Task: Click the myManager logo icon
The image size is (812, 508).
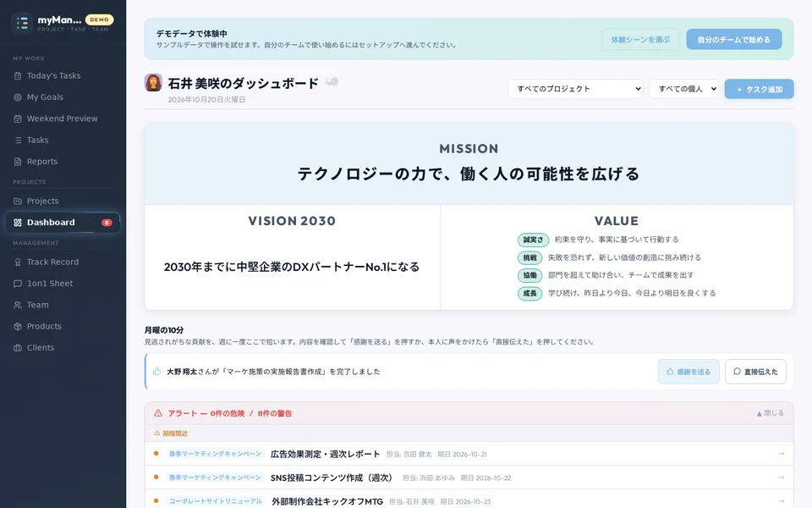Action: pyautogui.click(x=22, y=24)
